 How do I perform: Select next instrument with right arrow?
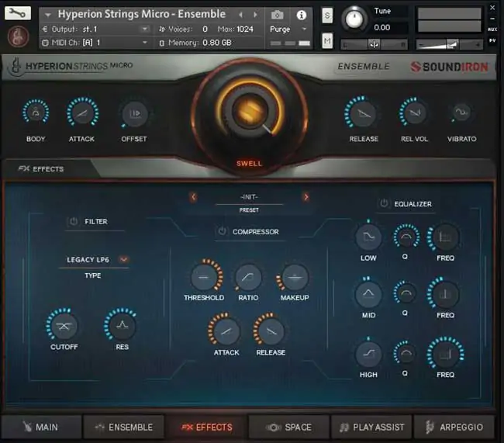(x=255, y=15)
